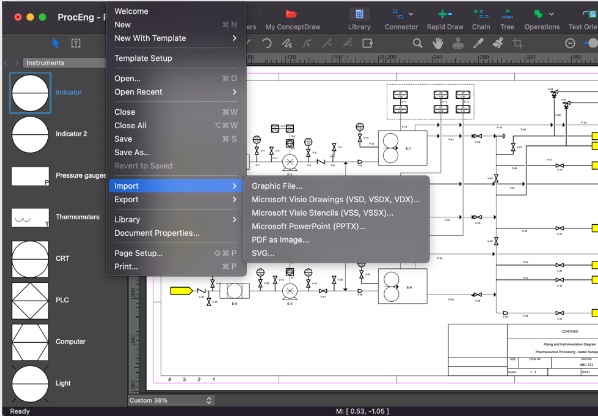
Task: Select the Pressure gauges shape
Action: (x=30, y=176)
